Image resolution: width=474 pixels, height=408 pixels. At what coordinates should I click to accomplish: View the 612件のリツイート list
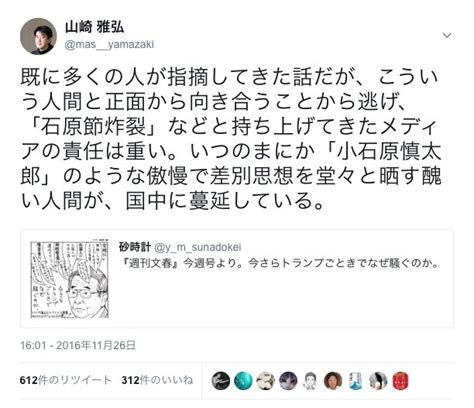pyautogui.click(x=65, y=380)
